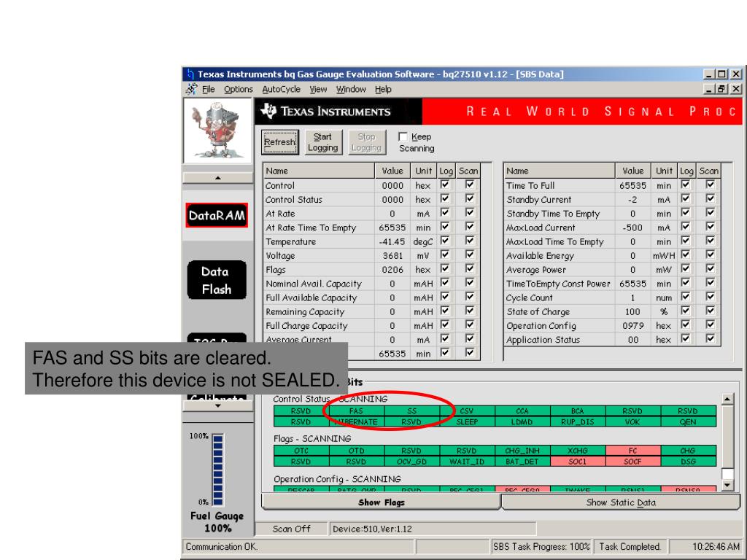The height and width of the screenshot is (560, 747).
Task: Toggle Log checkbox for Control row
Action: [445, 184]
